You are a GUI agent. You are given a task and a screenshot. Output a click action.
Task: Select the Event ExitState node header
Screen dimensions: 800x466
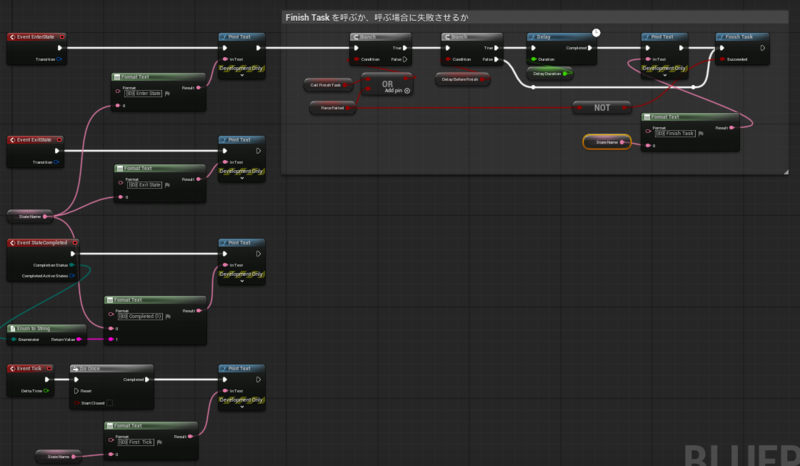(x=35, y=140)
